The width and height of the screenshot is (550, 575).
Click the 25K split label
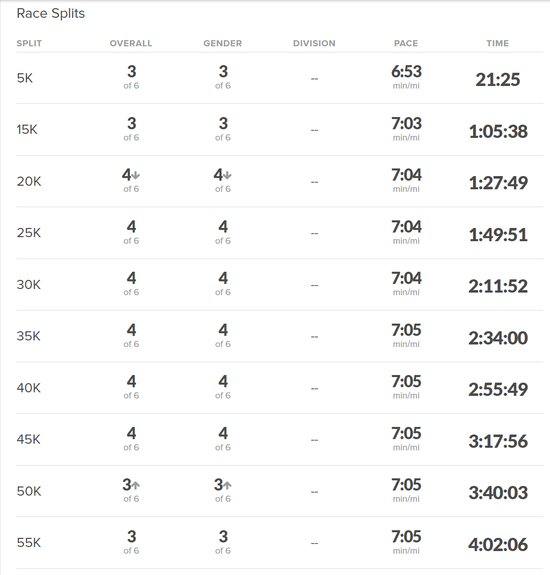(29, 233)
